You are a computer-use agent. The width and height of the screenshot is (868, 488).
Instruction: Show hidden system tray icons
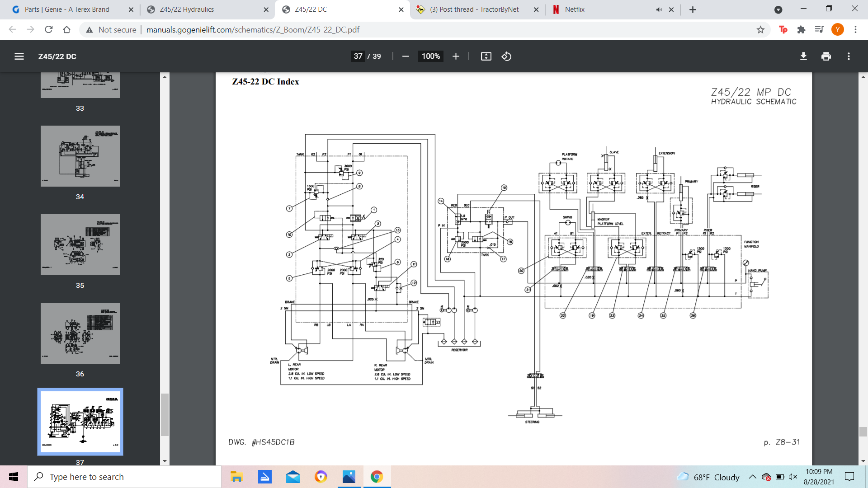[x=752, y=477]
